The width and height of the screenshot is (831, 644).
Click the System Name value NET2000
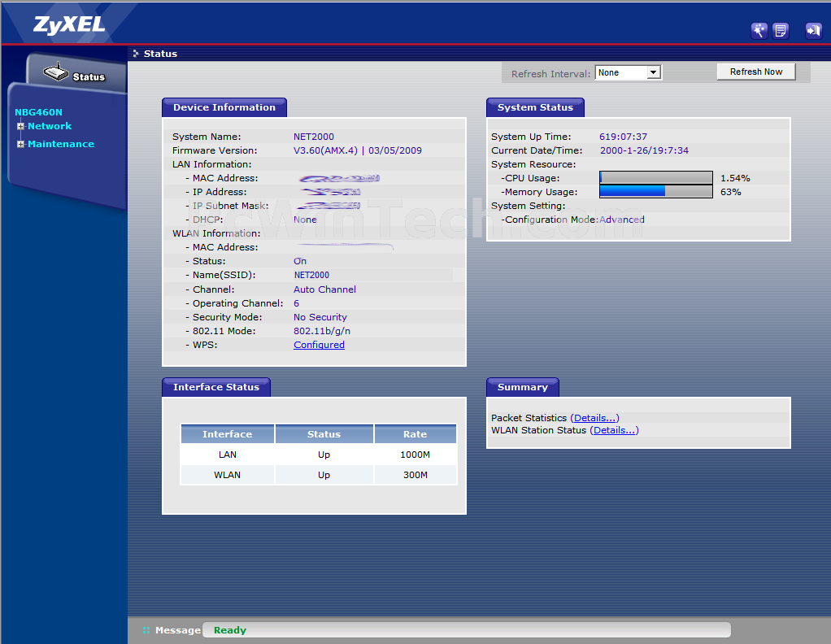(314, 137)
